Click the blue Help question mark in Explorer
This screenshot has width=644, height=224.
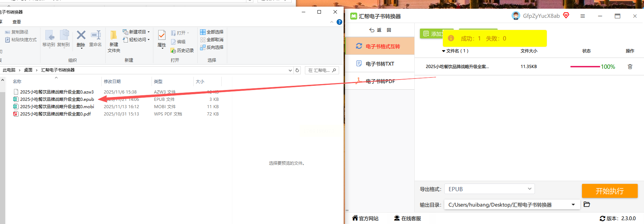339,22
